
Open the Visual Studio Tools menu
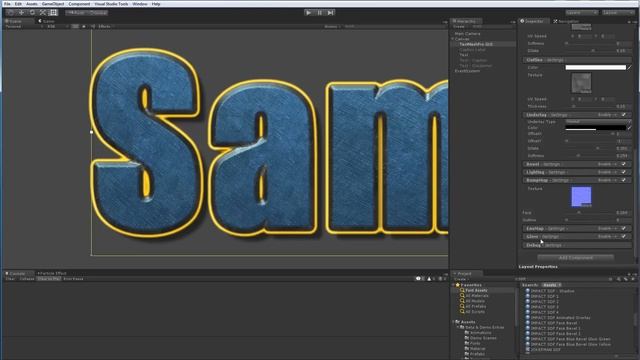(111, 4)
